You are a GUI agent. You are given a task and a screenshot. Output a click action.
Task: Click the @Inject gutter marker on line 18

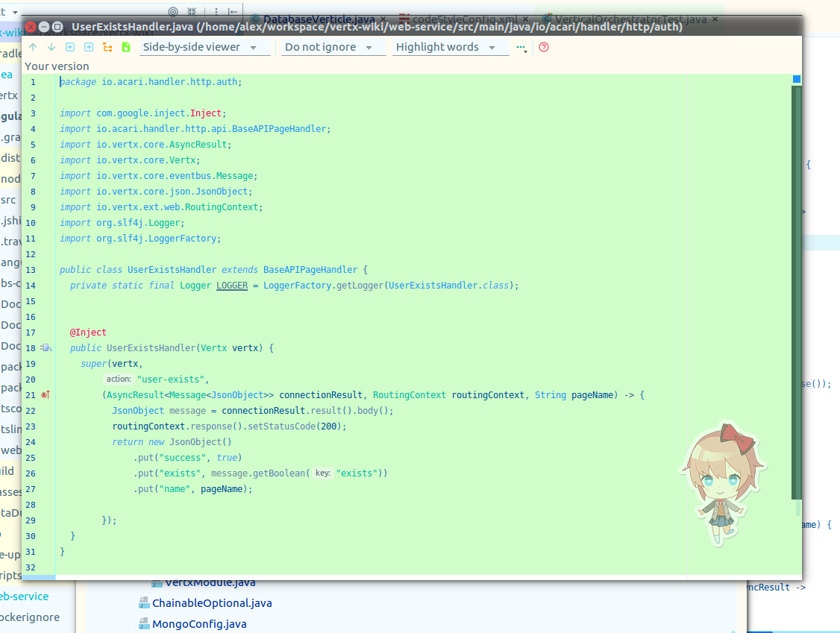46,347
